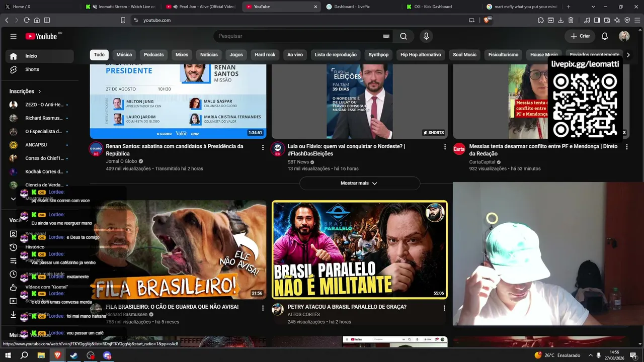
Task: Open options for FILA BRASILEIRO video
Action: pyautogui.click(x=263, y=308)
